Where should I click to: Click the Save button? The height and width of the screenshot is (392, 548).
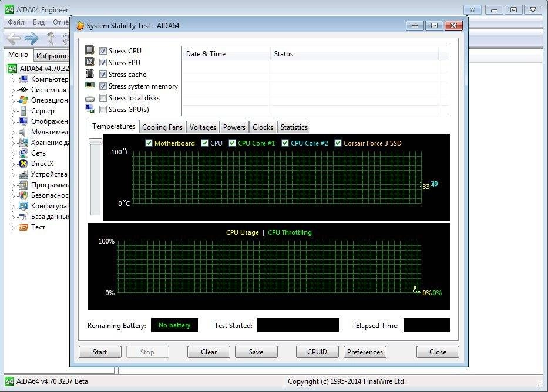pyautogui.click(x=256, y=352)
